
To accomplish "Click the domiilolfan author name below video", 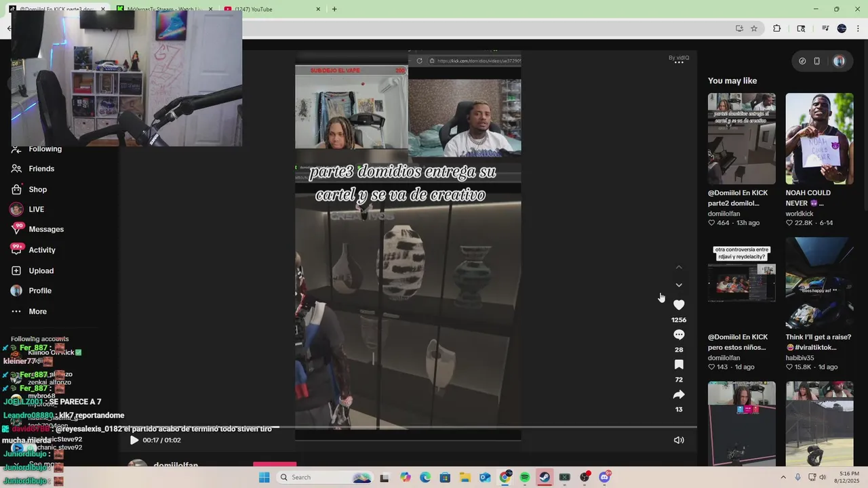I will (x=176, y=465).
